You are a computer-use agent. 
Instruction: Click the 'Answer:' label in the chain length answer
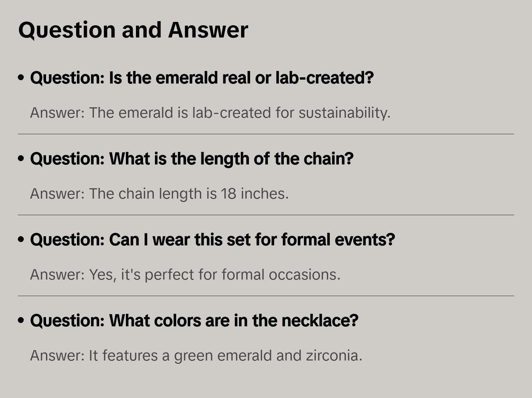(58, 194)
